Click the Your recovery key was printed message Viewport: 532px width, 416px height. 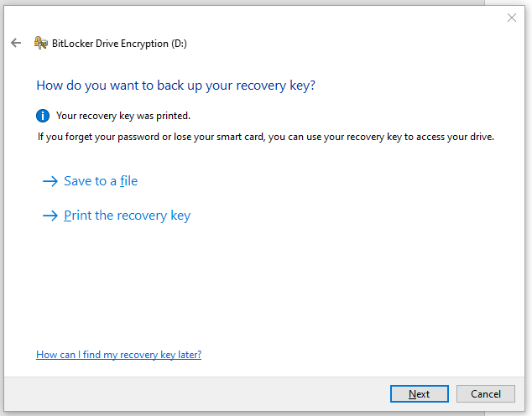click(x=123, y=116)
